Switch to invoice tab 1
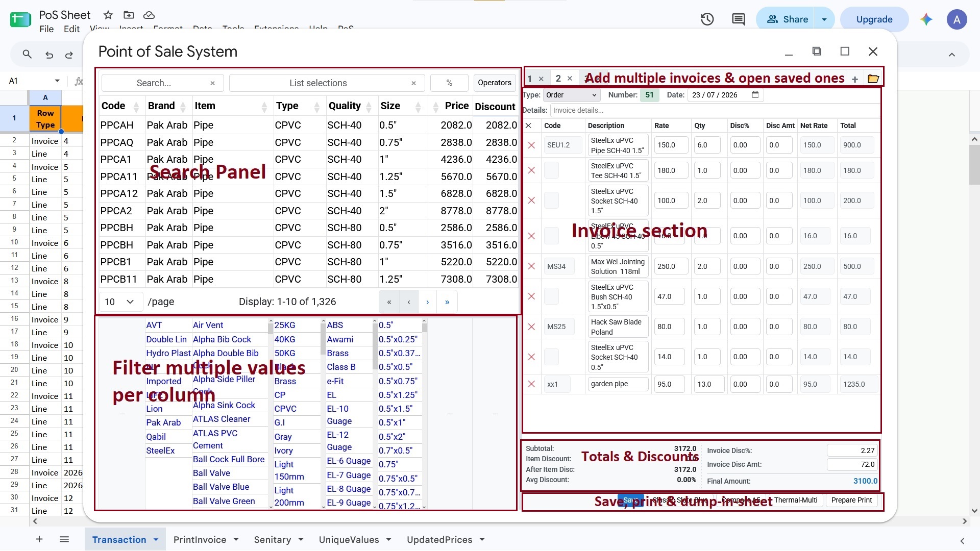Screen dimensions: 980x551 click(530, 79)
